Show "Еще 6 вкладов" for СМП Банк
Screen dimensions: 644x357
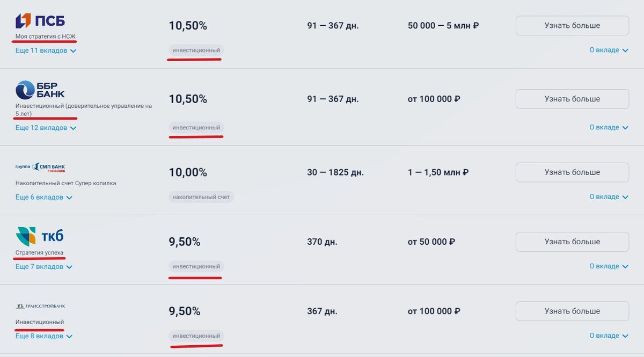(x=44, y=197)
